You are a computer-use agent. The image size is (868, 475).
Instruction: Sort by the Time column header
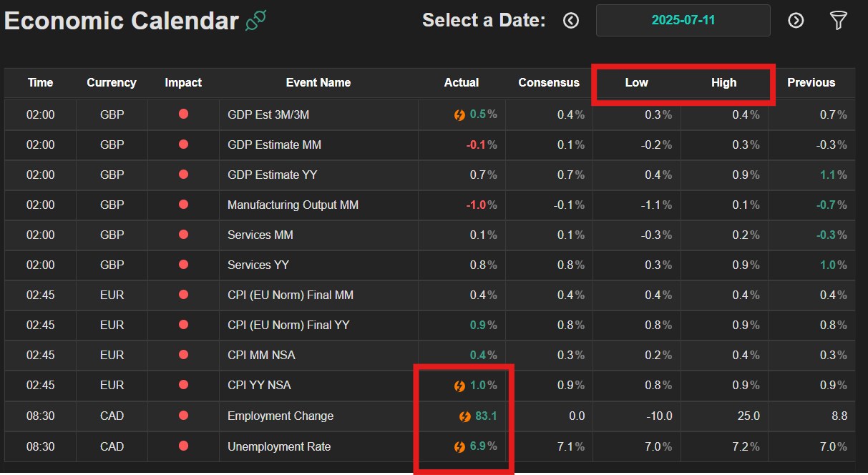tap(41, 83)
